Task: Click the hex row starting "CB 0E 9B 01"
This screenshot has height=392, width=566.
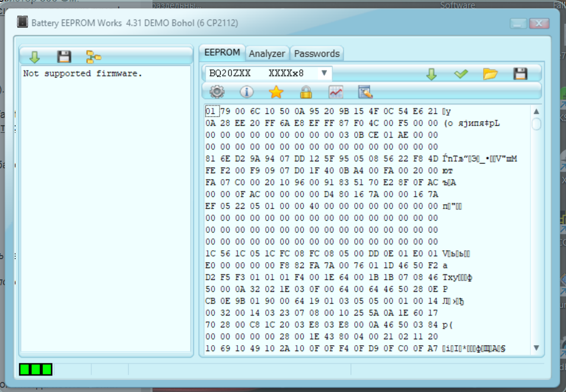Action: (335, 301)
